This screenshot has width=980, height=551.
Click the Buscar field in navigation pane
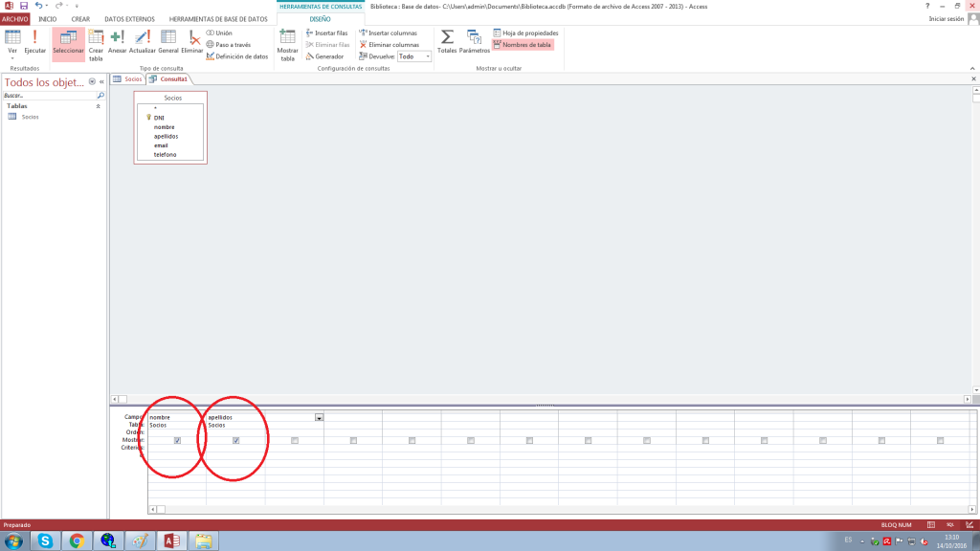(x=48, y=96)
